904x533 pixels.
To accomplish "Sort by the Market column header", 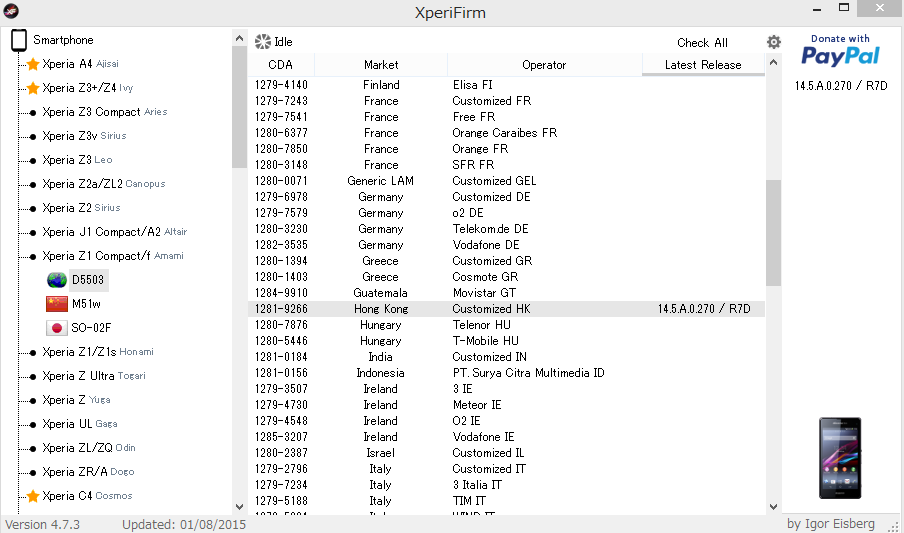I will point(381,65).
